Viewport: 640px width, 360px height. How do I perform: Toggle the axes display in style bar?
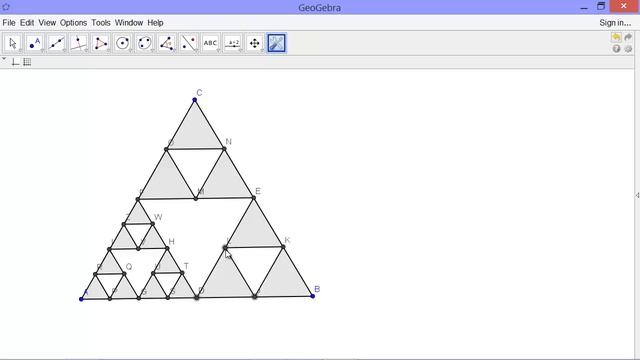16,62
